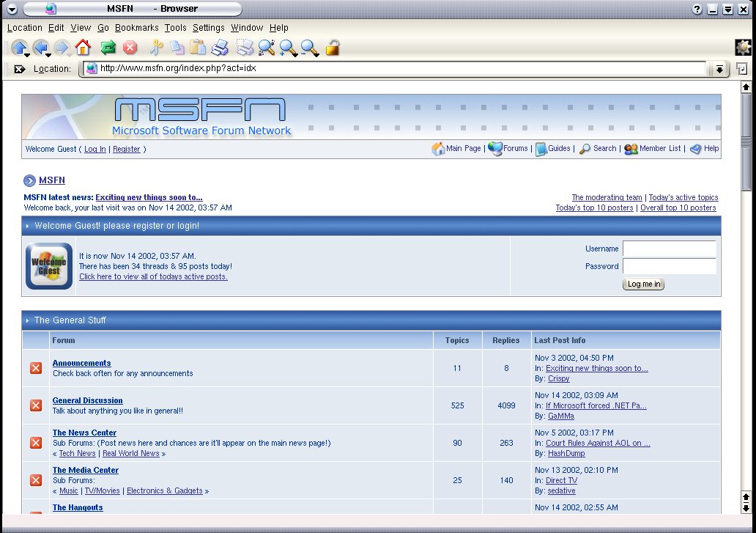The width and height of the screenshot is (756, 533).
Task: Click the Go button beside location bar
Action: point(741,69)
